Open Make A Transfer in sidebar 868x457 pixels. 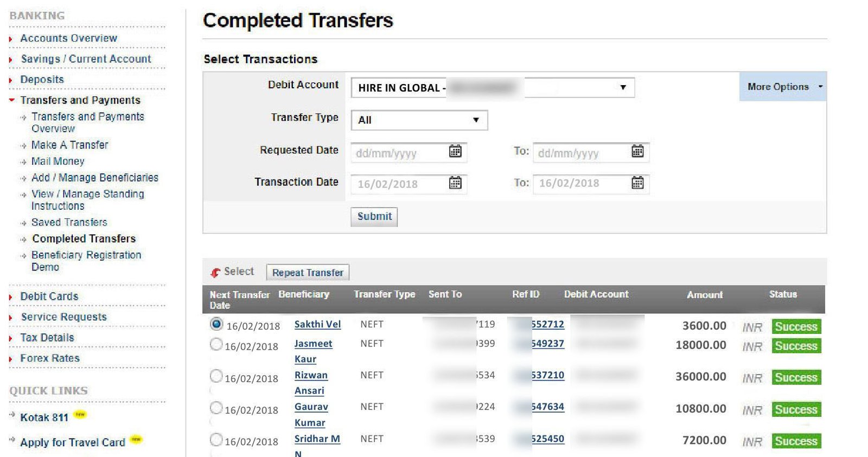click(x=69, y=145)
